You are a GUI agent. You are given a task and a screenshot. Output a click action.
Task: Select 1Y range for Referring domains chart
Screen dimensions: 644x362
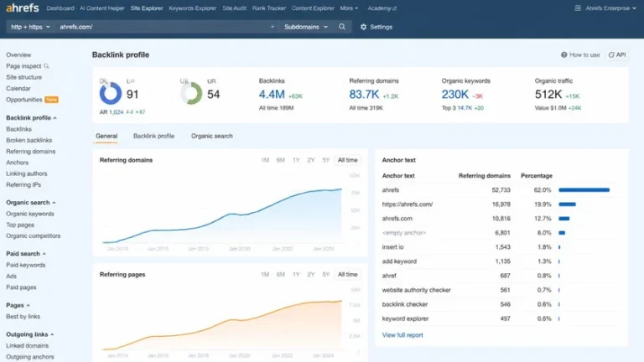pyautogui.click(x=296, y=160)
